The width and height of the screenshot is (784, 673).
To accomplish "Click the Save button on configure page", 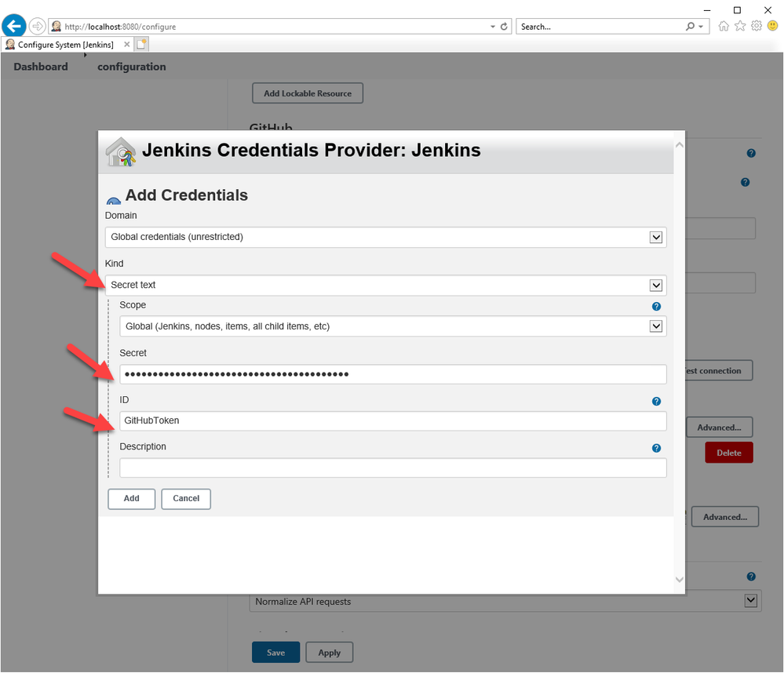I will pos(276,653).
